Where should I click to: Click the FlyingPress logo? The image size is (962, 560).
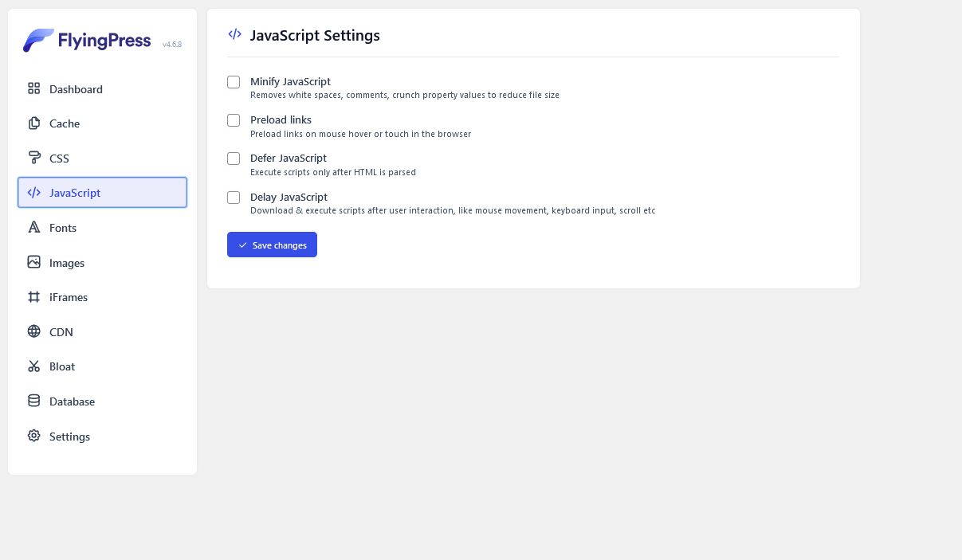87,41
